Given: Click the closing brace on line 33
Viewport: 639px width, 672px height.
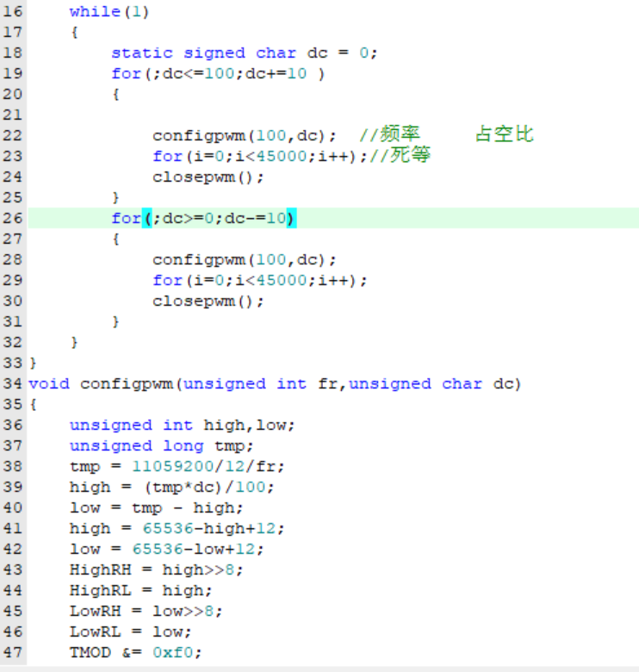Looking at the screenshot, I should point(34,364).
